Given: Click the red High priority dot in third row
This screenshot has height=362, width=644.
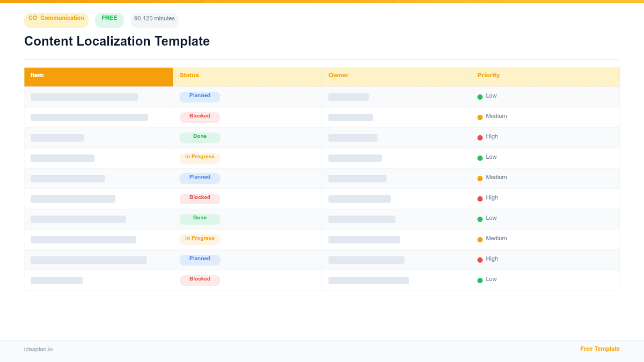Looking at the screenshot, I should pos(480,137).
